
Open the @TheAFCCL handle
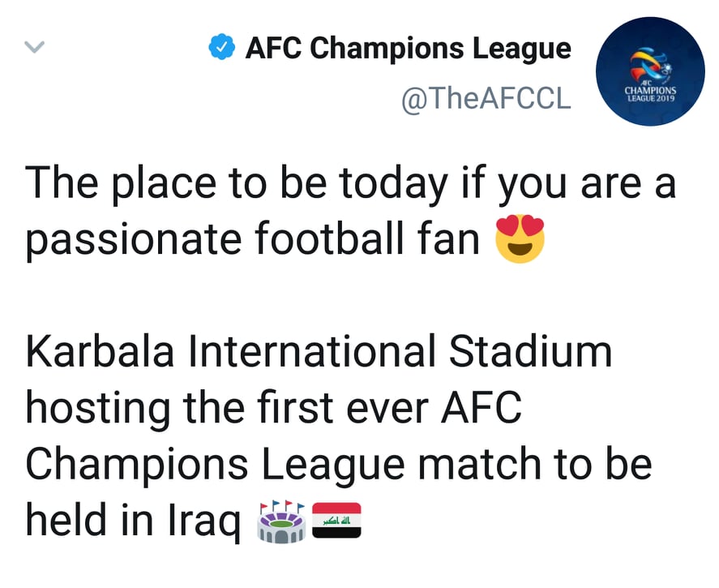pos(486,99)
